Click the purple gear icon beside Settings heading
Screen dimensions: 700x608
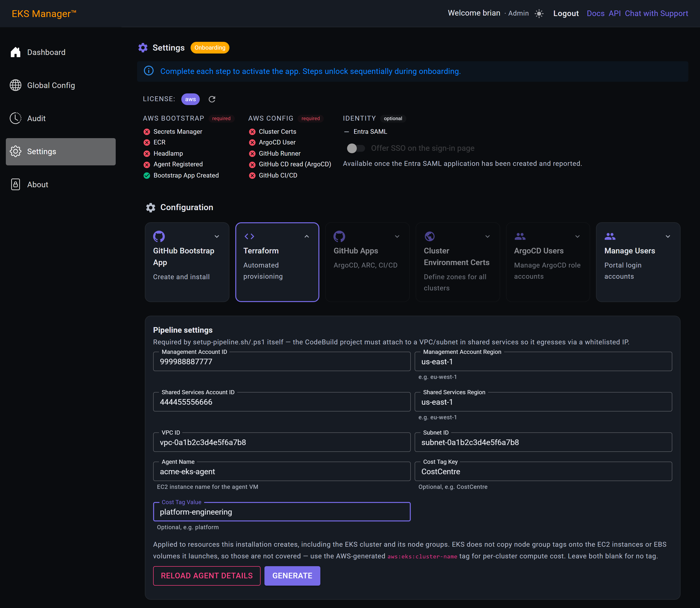143,47
